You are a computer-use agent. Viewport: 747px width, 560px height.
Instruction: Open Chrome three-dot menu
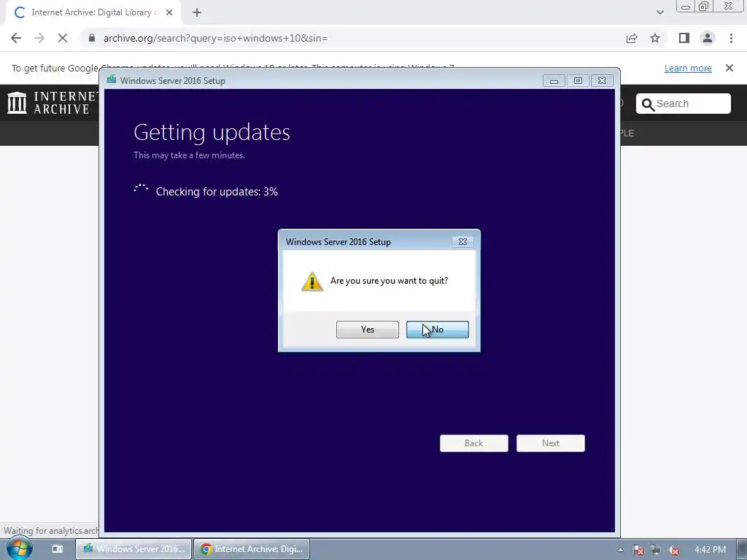[x=731, y=38]
